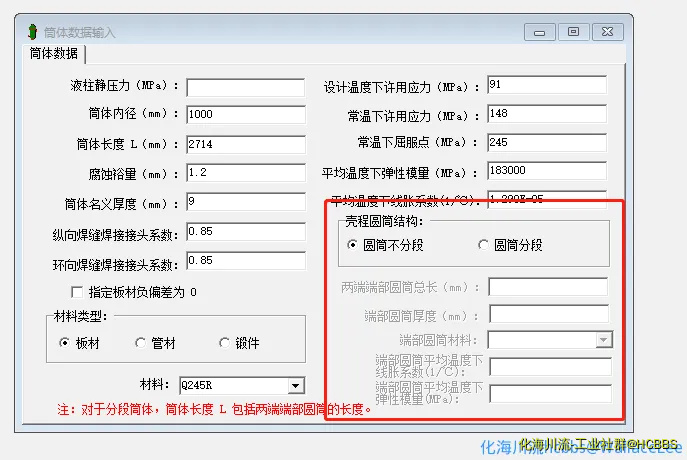
Task: Select the 圆筒不分段 radio button
Action: click(352, 244)
